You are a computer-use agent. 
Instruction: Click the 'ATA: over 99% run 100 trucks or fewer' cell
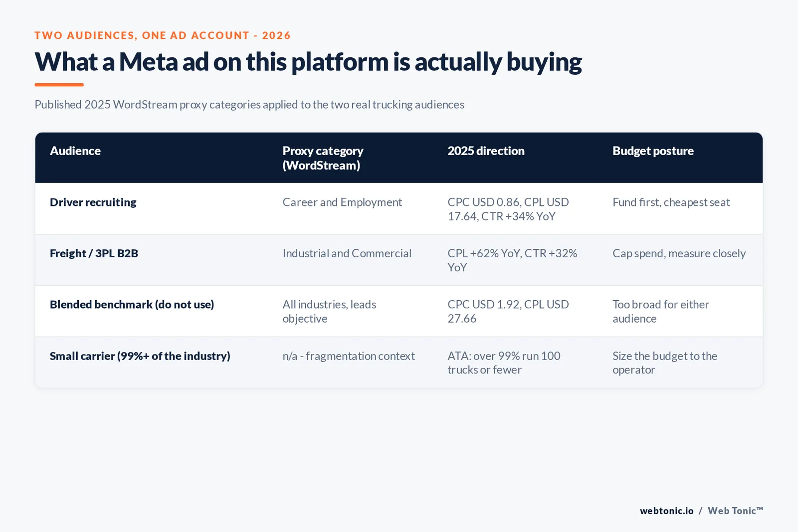point(504,363)
